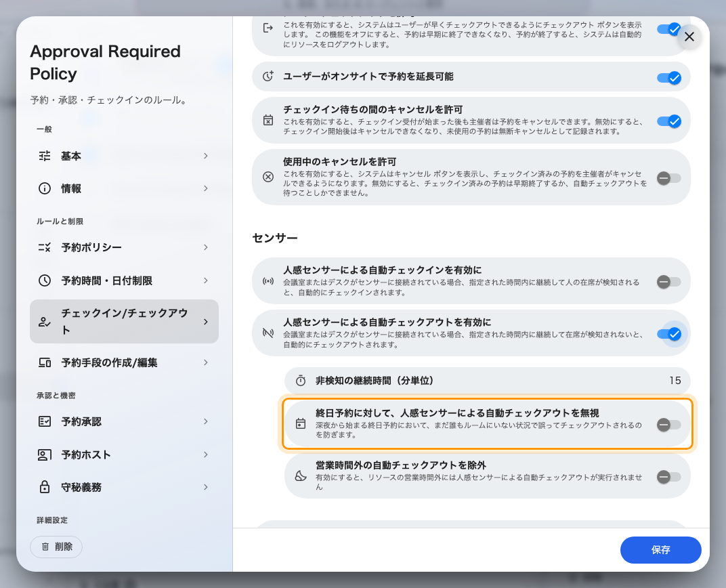This screenshot has height=588, width=726.
Task: Go to 予約時間・日付制限 section
Action: point(124,280)
